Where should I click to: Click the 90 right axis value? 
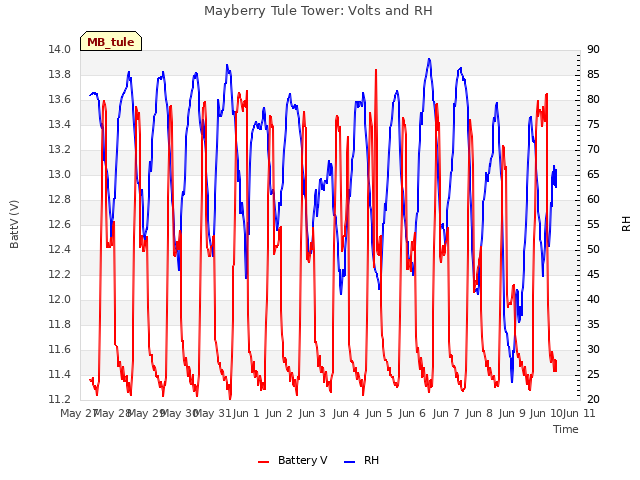click(593, 50)
